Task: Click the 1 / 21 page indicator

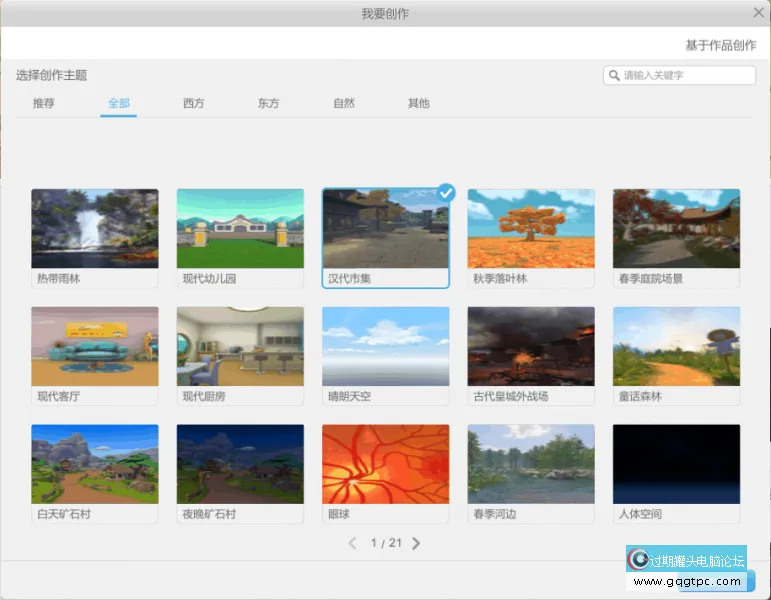Action: [x=386, y=543]
